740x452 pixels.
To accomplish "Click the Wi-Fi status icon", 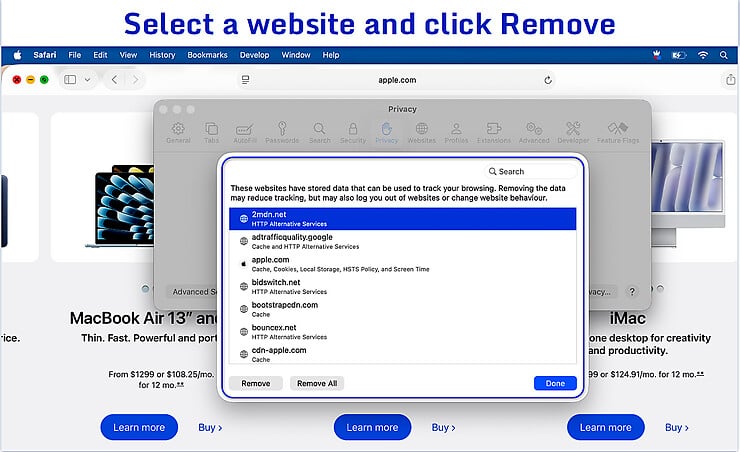I will [x=703, y=55].
